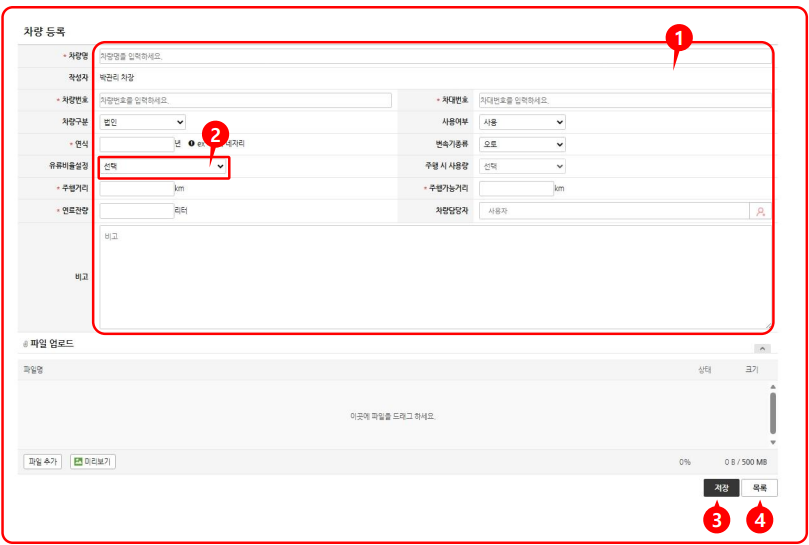
Task: Focus the 차량번호 text field
Action: [245, 100]
